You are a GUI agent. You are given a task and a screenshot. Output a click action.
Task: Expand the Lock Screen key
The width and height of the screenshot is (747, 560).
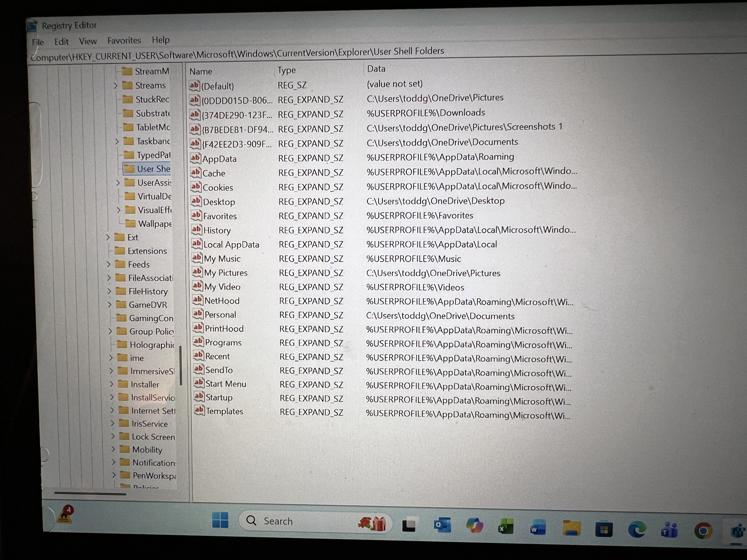[x=113, y=436]
